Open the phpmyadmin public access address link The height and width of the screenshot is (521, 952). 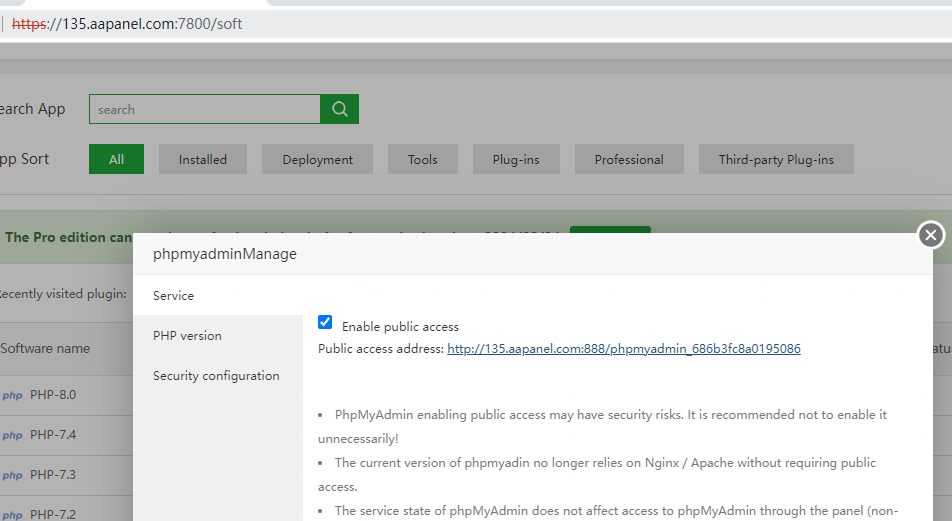[623, 349]
